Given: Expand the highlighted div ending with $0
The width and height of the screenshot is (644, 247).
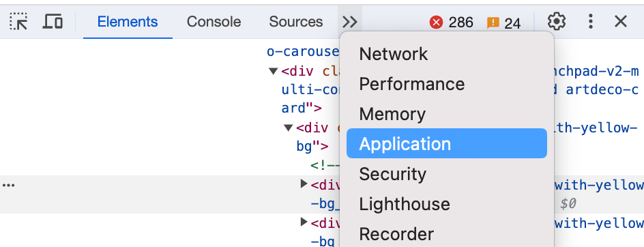Looking at the screenshot, I should (x=304, y=184).
